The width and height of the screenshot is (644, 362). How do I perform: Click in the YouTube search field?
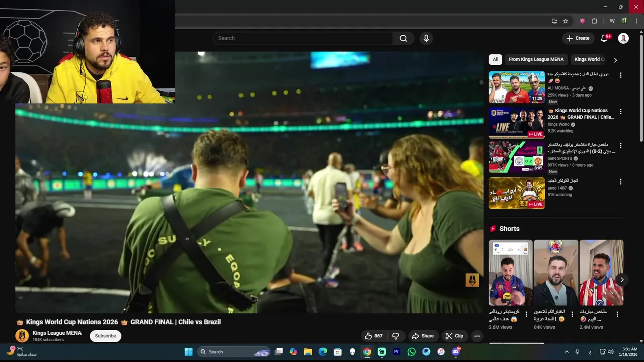pyautogui.click(x=303, y=38)
